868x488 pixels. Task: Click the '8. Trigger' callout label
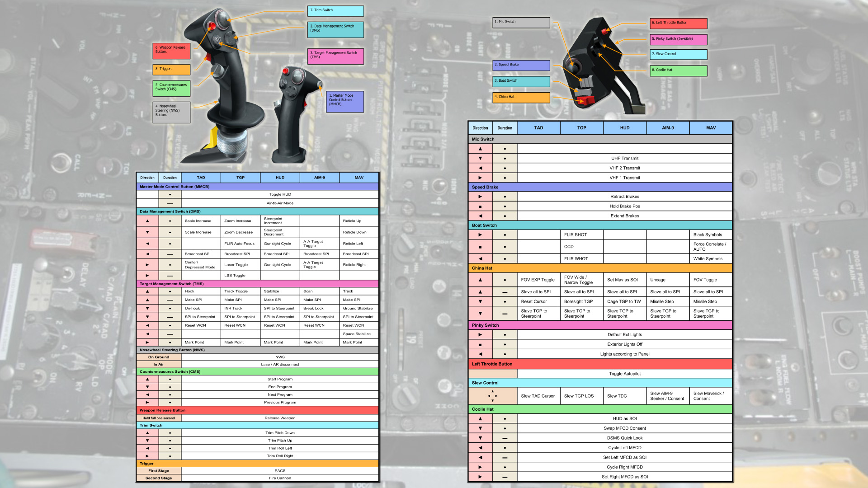[172, 70]
